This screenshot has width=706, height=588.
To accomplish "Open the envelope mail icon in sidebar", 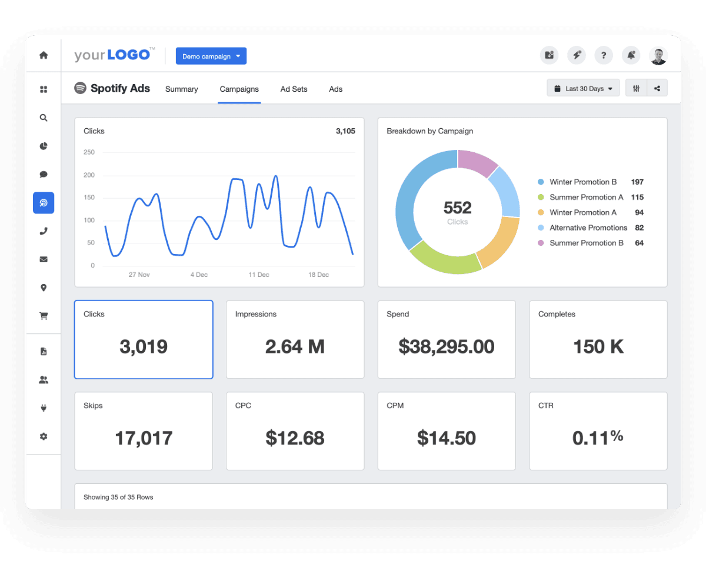I will (x=44, y=259).
